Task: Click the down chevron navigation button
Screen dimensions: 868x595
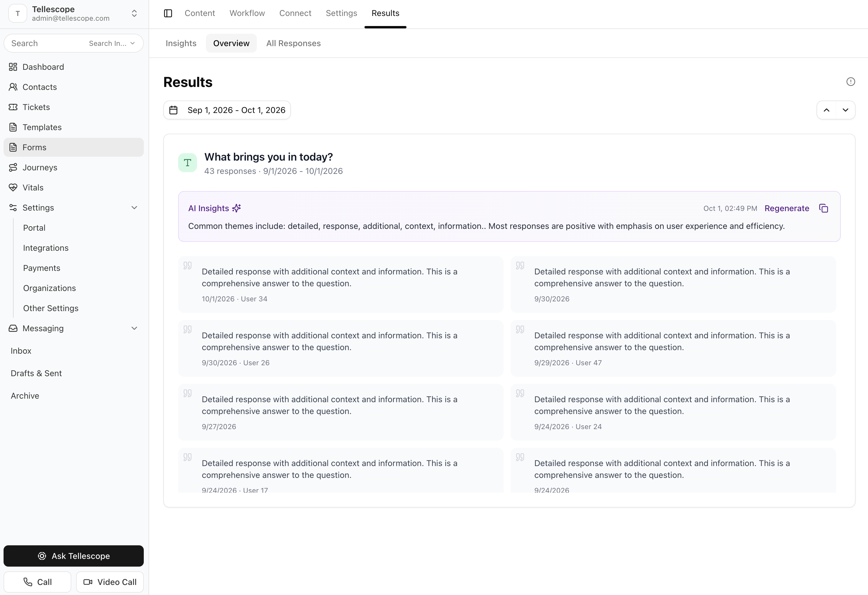Action: [x=845, y=110]
